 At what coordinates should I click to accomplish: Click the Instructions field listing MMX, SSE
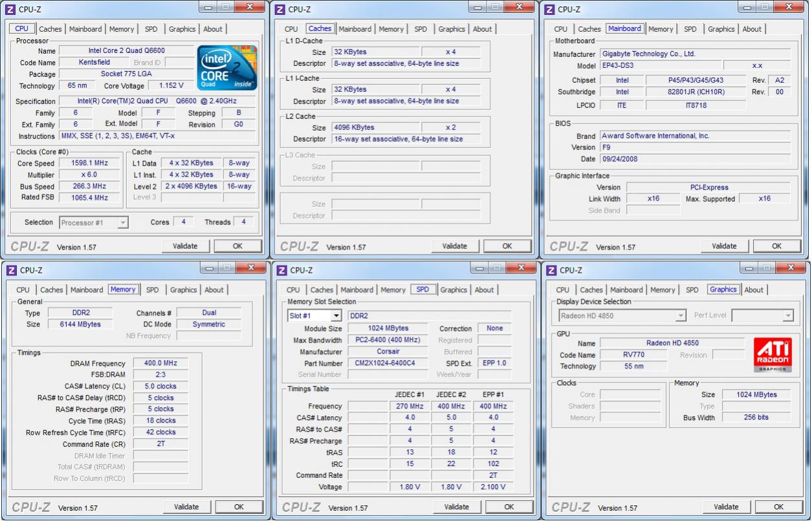pyautogui.click(x=157, y=136)
